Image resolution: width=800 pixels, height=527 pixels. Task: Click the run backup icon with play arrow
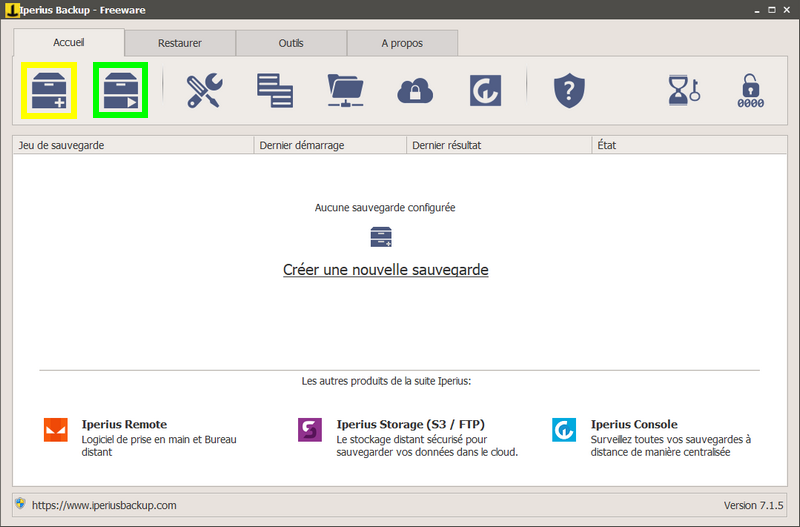[x=121, y=90]
